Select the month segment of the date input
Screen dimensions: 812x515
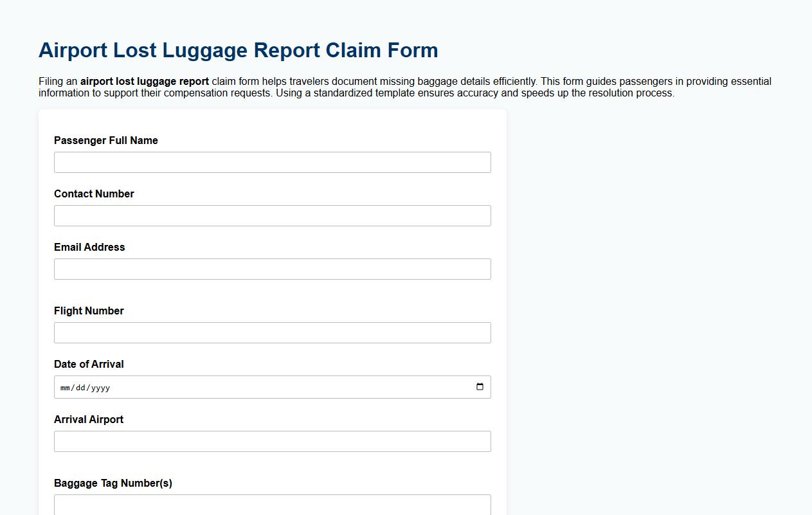point(64,387)
